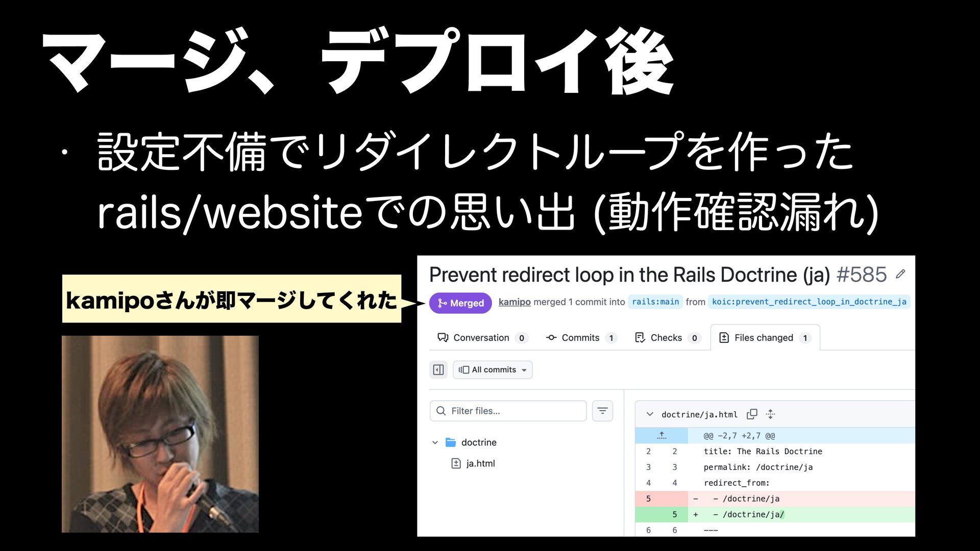Screen dimensions: 980x551
Task: Collapse the doctrine folder chevron
Action: pos(435,442)
